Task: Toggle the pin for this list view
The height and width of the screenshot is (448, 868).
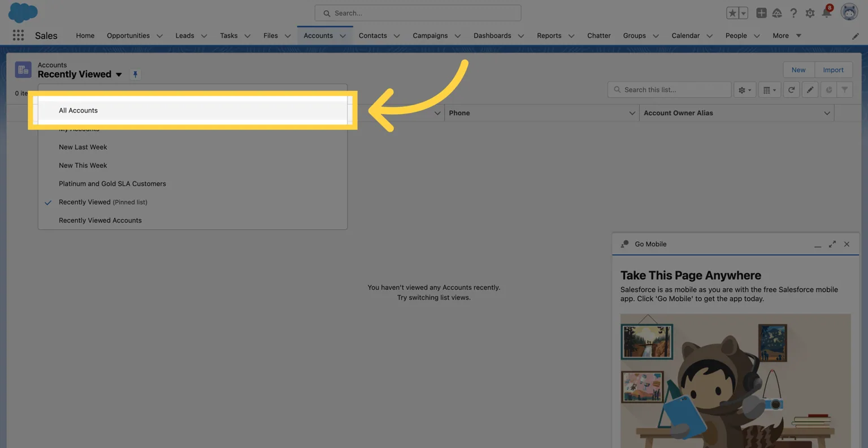Action: click(x=135, y=75)
